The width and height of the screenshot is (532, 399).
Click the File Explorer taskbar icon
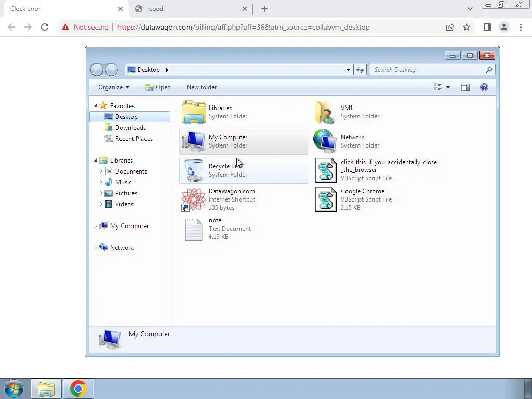coord(46,389)
